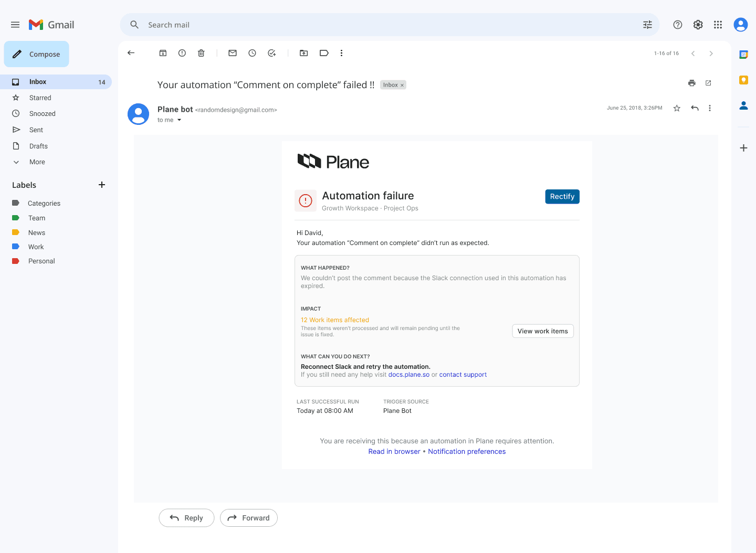This screenshot has height=553, width=756.
Task: Click the Plane bot sender avatar
Action: pos(139,114)
